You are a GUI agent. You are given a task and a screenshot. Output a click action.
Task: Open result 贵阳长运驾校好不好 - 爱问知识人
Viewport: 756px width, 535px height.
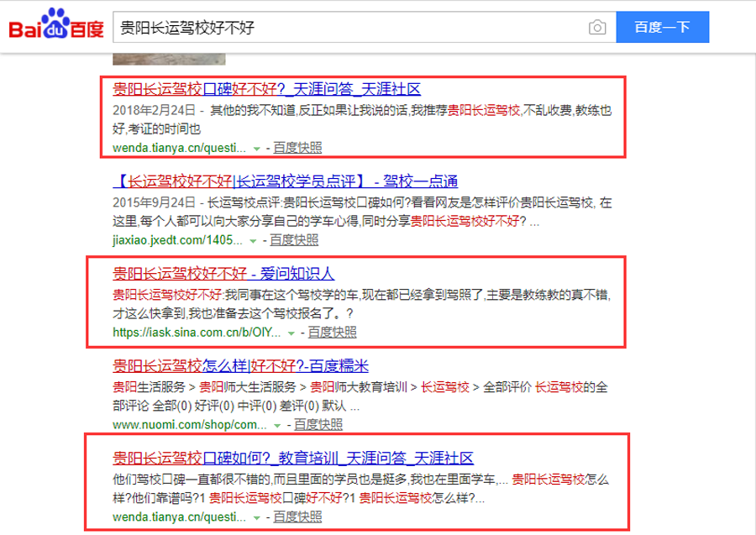pos(223,274)
